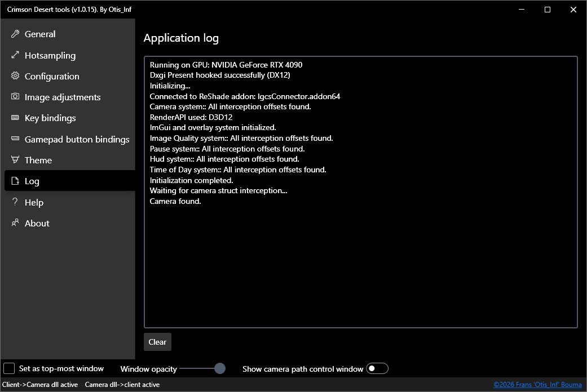Click the camera icon for Image adjustments

pyautogui.click(x=15, y=96)
